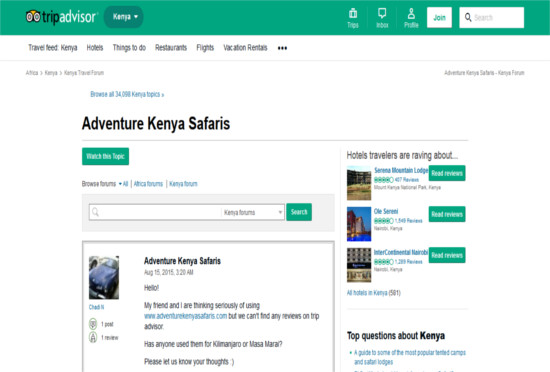Open the Kenya forum link
Viewport: 550px width, 372px height.
tap(183, 184)
